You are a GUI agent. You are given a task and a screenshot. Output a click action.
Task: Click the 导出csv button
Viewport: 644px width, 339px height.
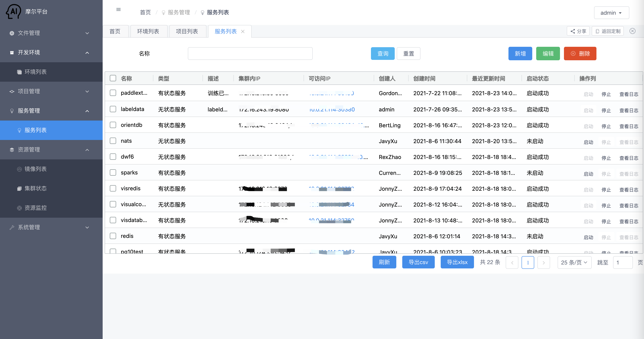tap(418, 262)
